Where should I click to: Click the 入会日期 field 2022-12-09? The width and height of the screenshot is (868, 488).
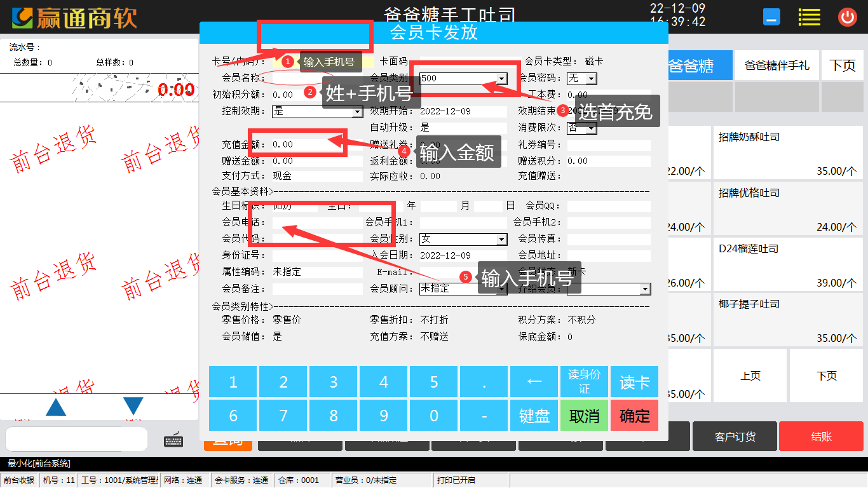point(463,255)
